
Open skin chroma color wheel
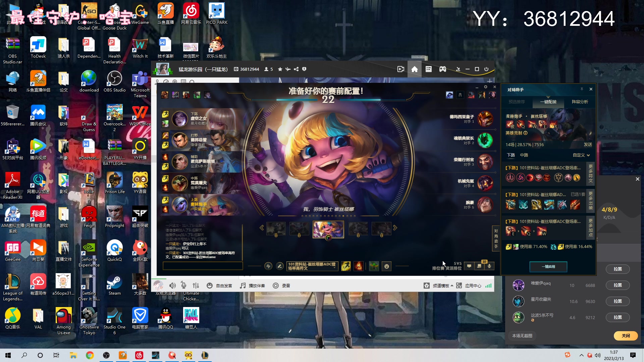coord(328,238)
